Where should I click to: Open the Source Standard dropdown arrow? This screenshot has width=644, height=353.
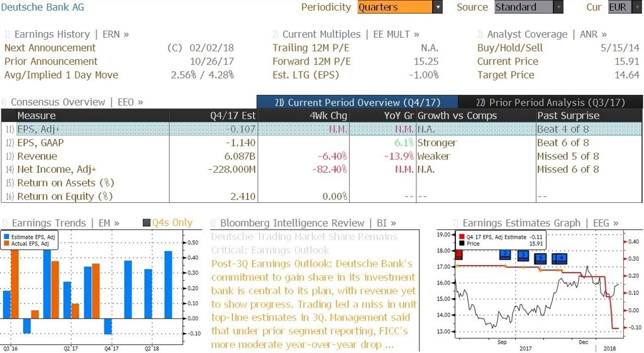tap(558, 7)
